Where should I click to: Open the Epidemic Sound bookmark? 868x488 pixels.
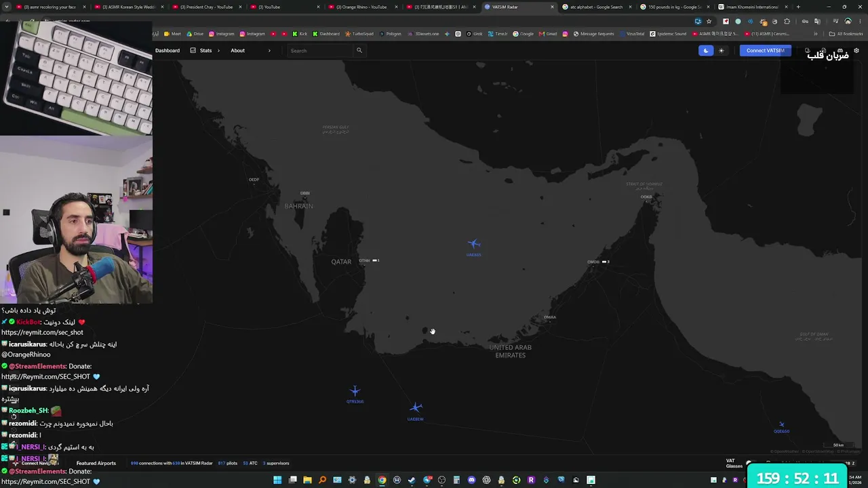coord(668,34)
